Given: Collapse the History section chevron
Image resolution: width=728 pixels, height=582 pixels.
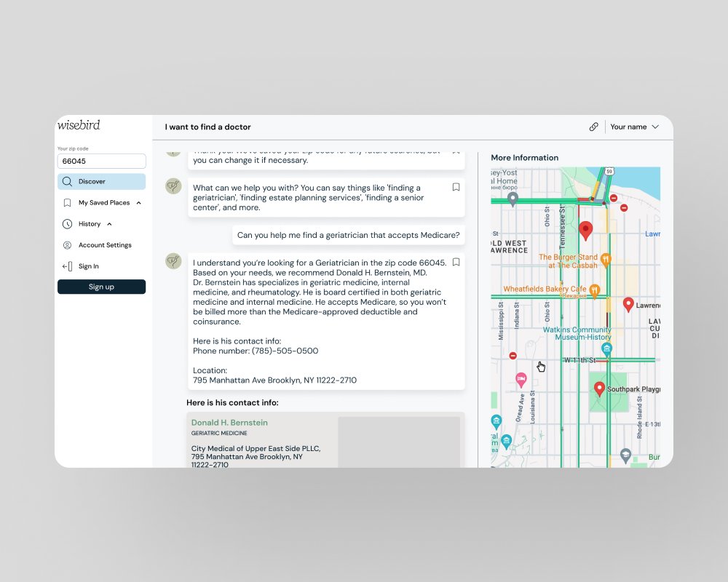Looking at the screenshot, I should coord(109,224).
